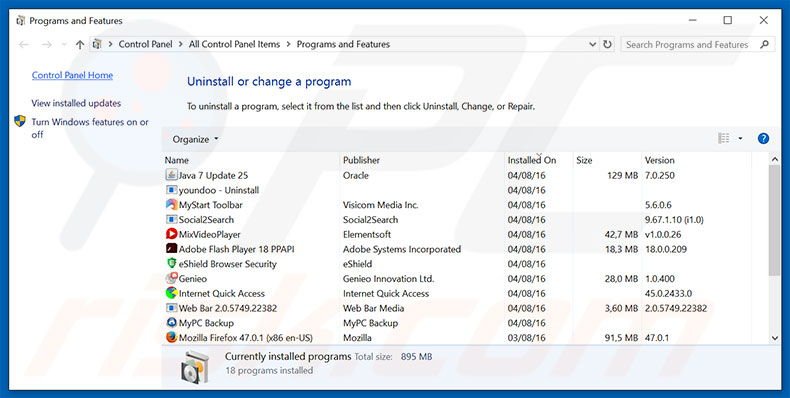Click the MixVideoPlayer red play icon
Screen dimensions: 790x398
[171, 234]
